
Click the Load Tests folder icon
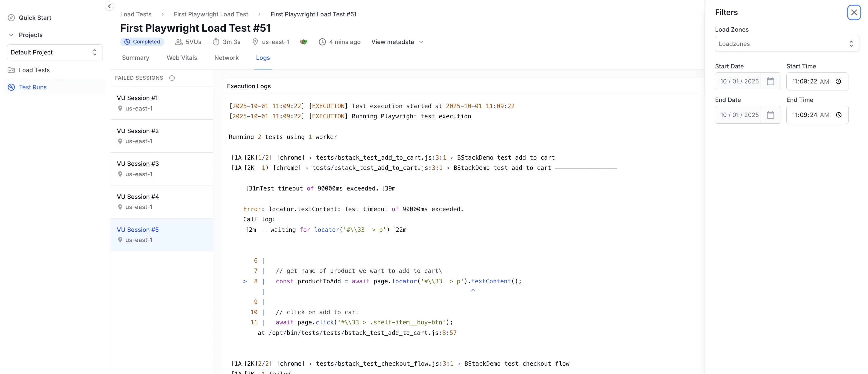click(11, 70)
